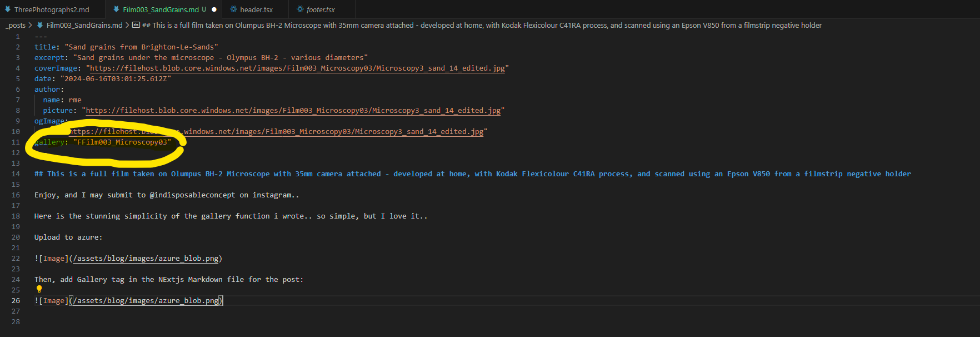Click the React icon on header.tsx tab
The image size is (980, 337).
(234, 9)
